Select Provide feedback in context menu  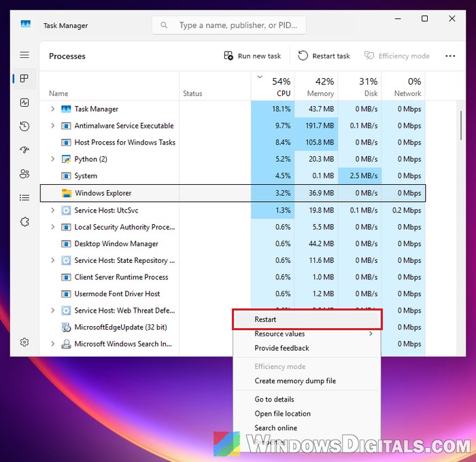(x=307, y=348)
